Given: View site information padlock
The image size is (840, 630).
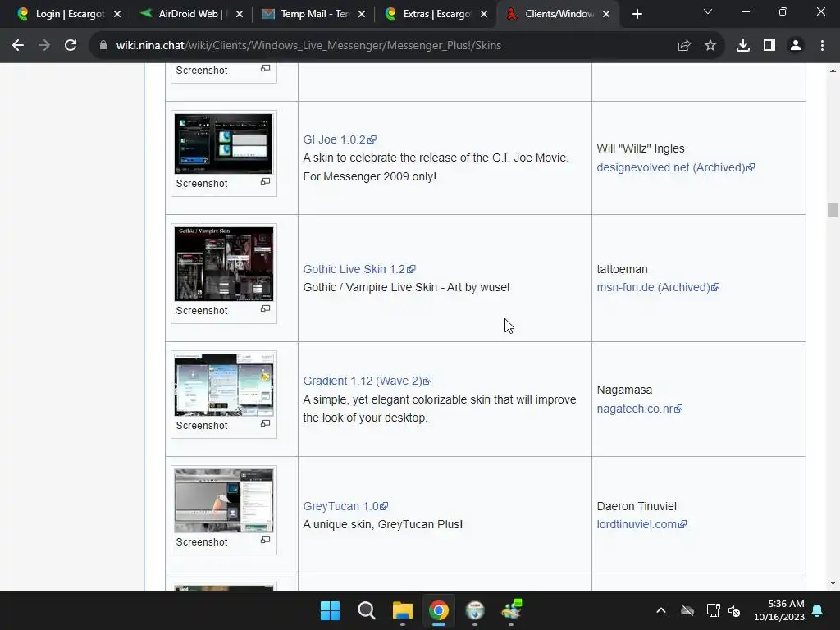Looking at the screenshot, I should pyautogui.click(x=103, y=46).
